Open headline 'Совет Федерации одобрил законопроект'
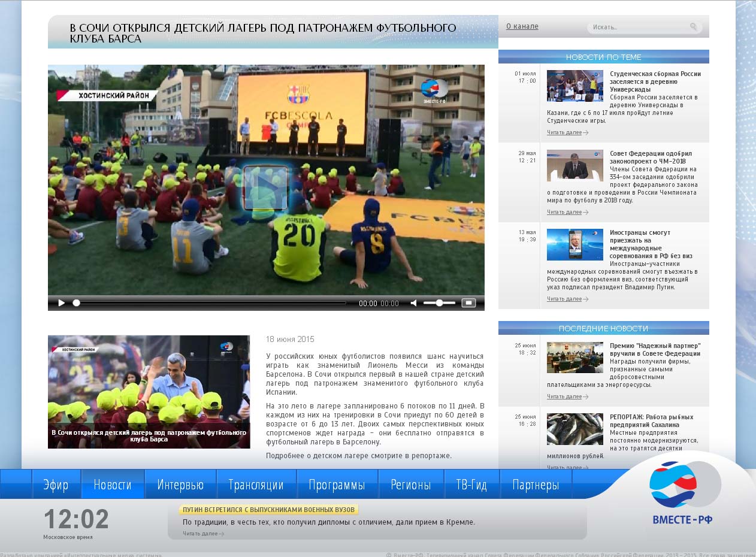This screenshot has height=557, width=756. pyautogui.click(x=651, y=157)
